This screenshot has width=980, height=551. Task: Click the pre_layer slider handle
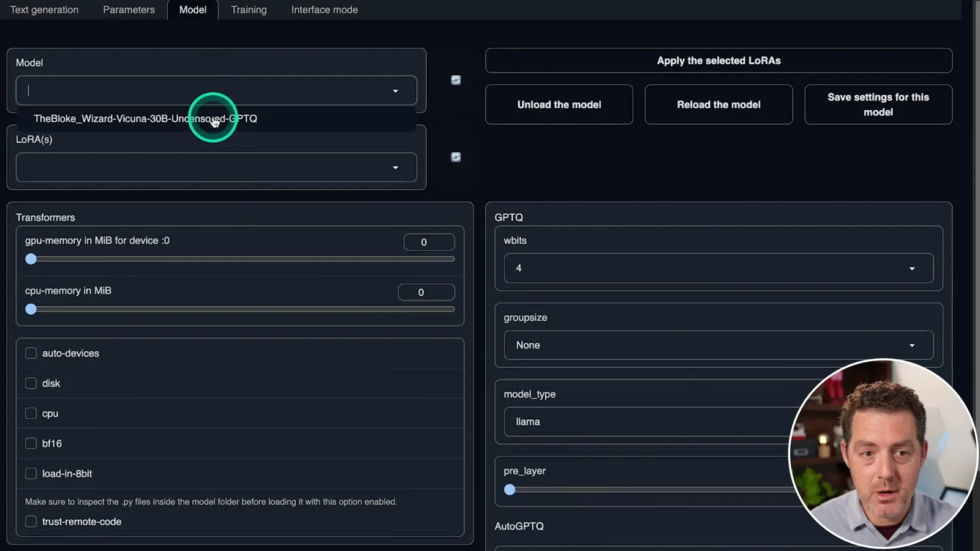(510, 490)
